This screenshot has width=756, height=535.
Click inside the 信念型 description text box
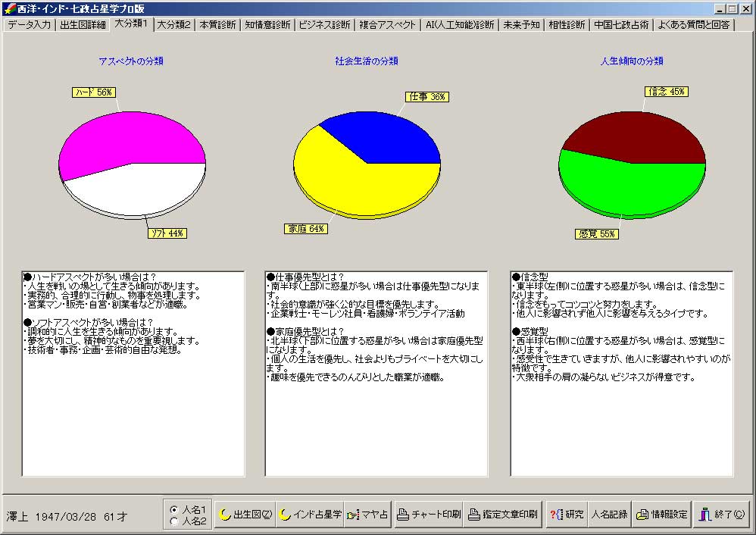[622, 374]
